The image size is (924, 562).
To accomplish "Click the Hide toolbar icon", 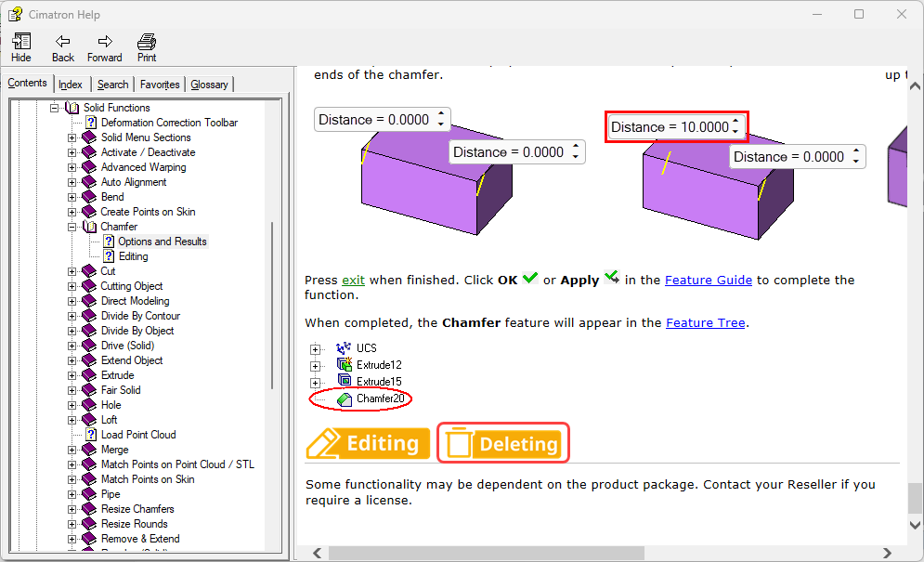I will [21, 41].
